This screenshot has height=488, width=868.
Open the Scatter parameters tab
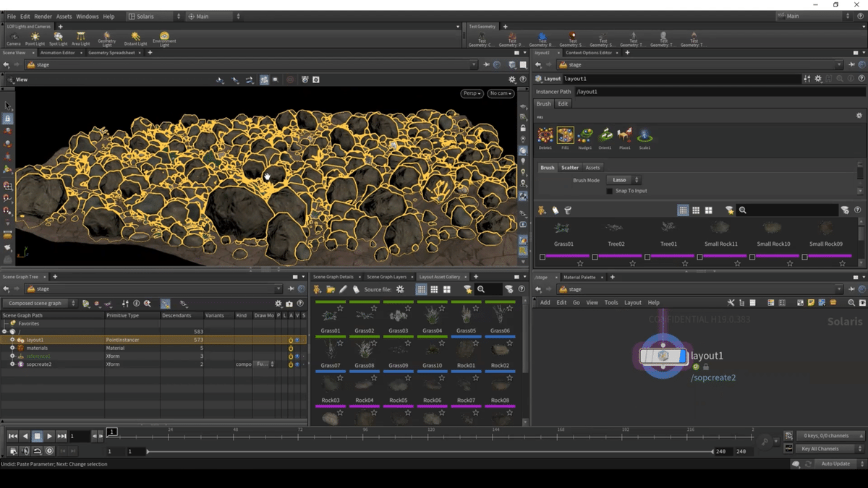pyautogui.click(x=570, y=168)
